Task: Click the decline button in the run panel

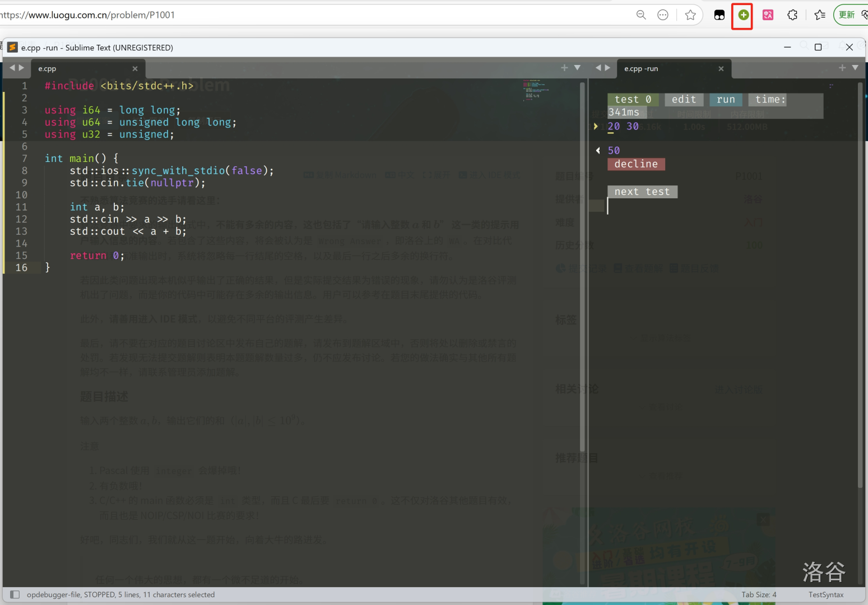Action: pyautogui.click(x=636, y=164)
